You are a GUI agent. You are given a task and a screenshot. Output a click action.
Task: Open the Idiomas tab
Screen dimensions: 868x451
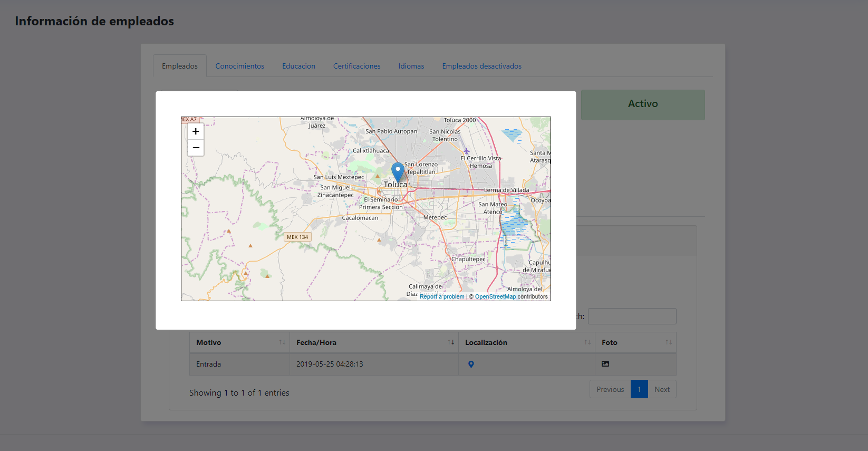click(411, 66)
